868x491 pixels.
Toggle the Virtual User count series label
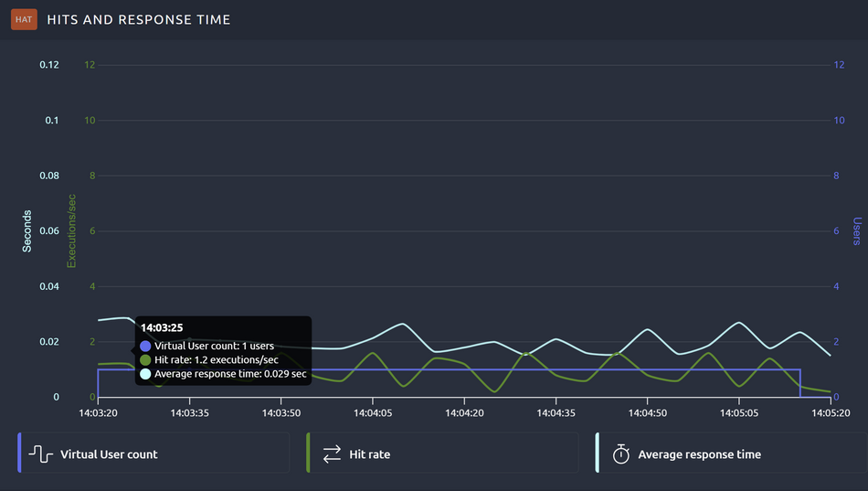tap(109, 454)
